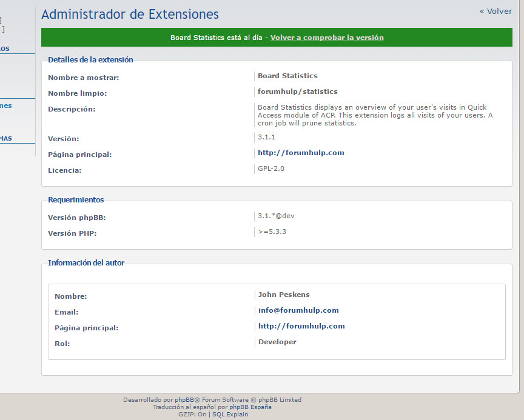The image size is (524, 420).
Task: Click the Board Statistics description paragraph
Action: click(x=375, y=115)
